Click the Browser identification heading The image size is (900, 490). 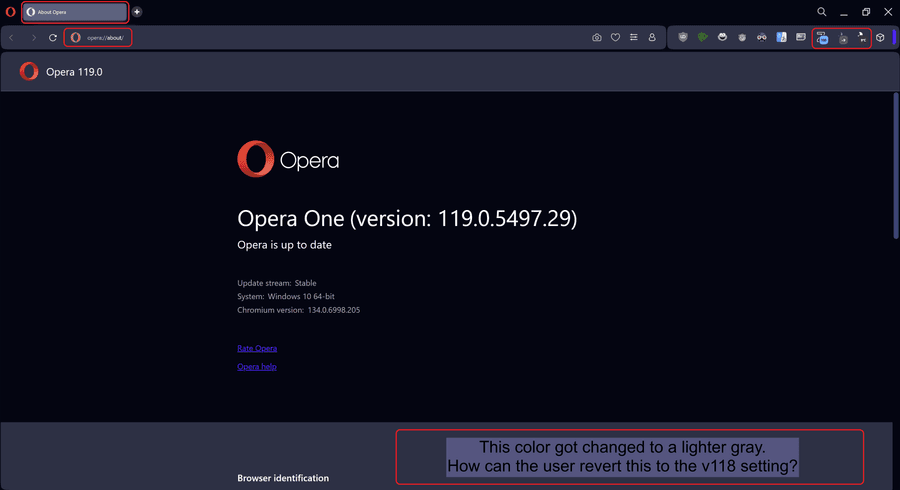283,478
